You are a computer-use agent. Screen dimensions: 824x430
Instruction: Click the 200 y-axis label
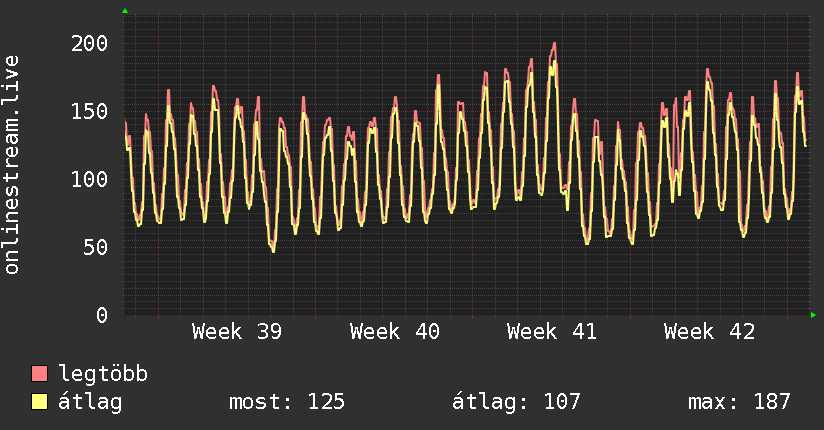pyautogui.click(x=89, y=43)
